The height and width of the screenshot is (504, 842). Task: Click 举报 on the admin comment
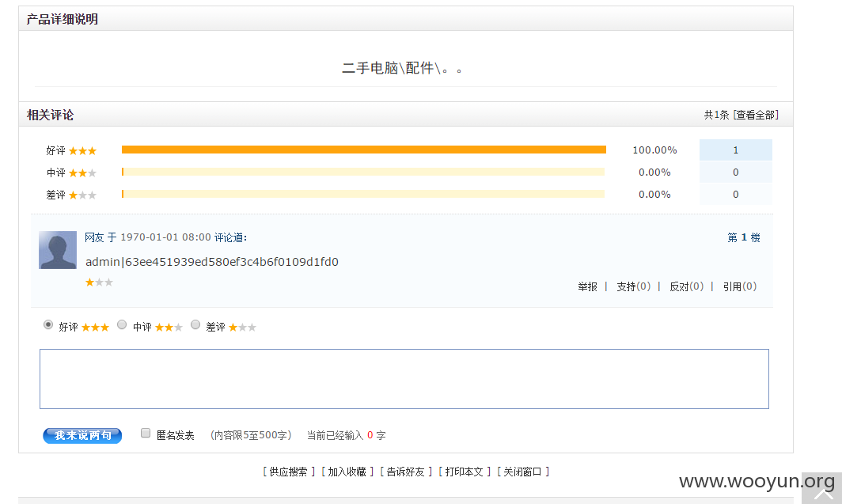pos(587,286)
